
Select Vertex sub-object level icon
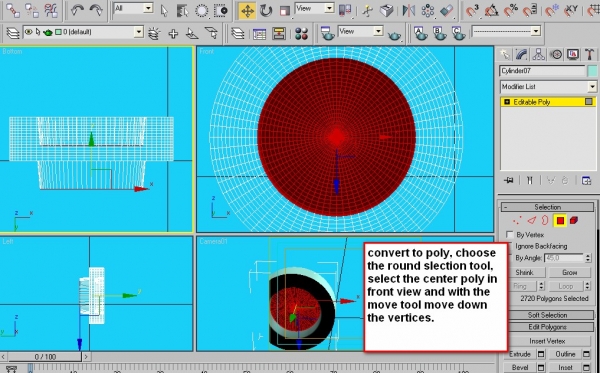[517, 220]
